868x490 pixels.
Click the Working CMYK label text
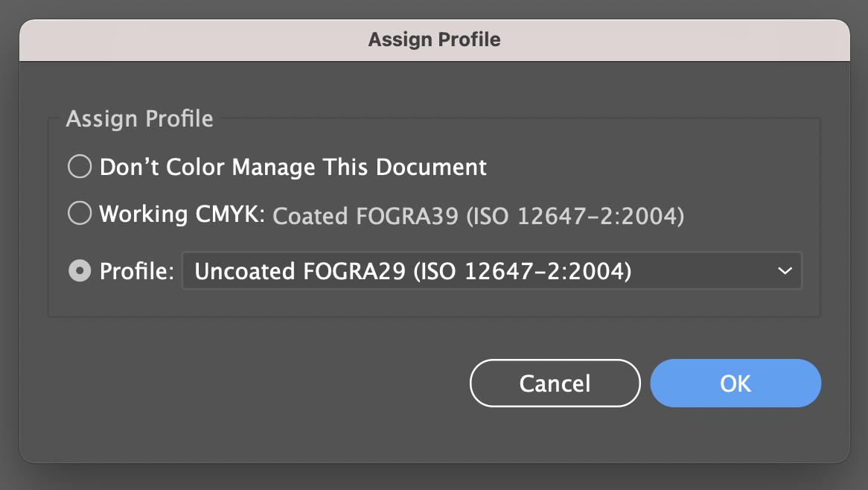[x=182, y=215]
